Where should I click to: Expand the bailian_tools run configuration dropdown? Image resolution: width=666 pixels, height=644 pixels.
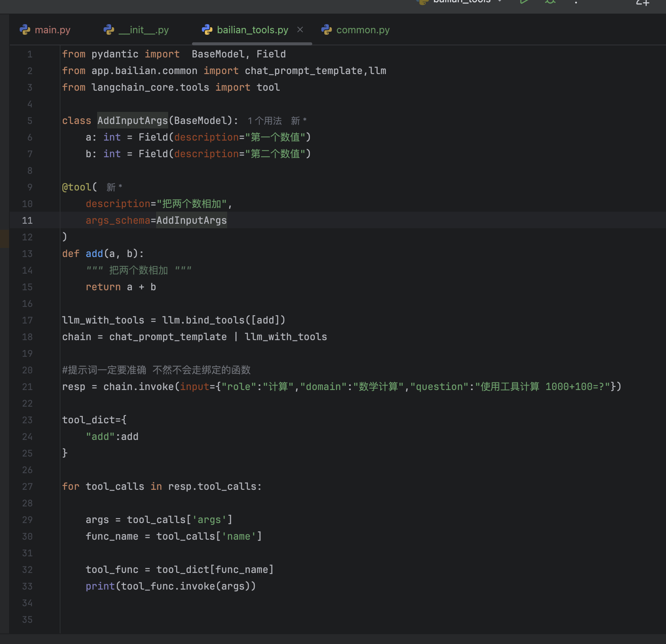tap(500, 2)
